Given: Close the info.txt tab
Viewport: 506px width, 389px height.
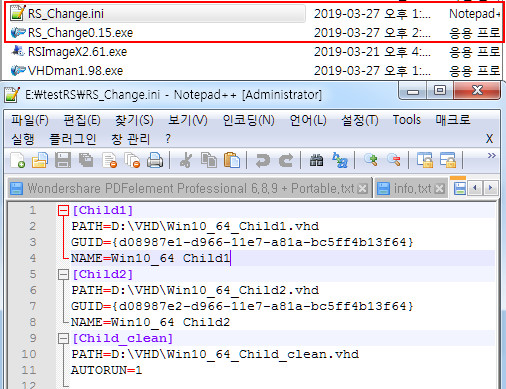Looking at the screenshot, I should point(440,189).
